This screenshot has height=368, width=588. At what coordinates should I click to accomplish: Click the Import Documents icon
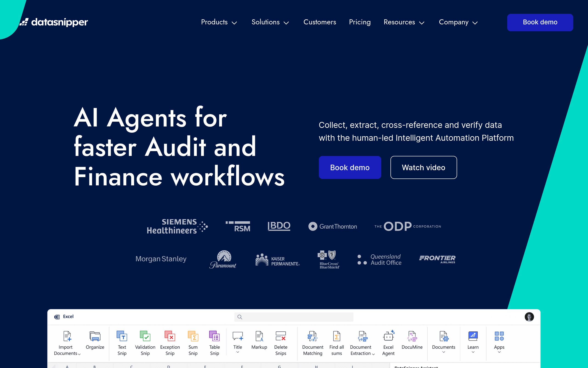(67, 336)
